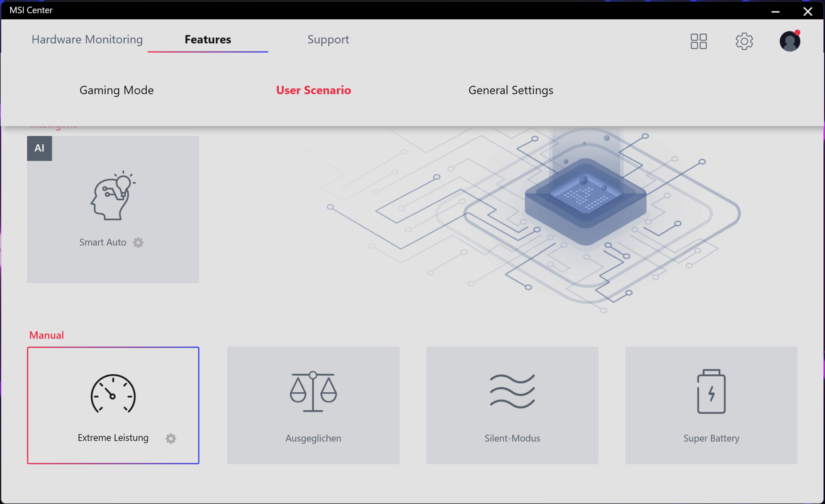Screen dimensions: 825x504
Task: Click the speedometer performance icon
Action: [113, 394]
